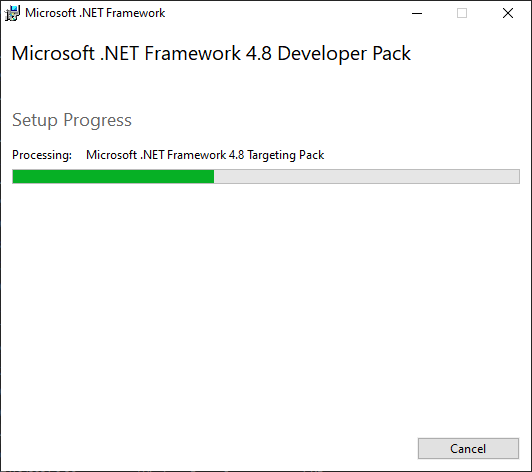The image size is (532, 472).
Task: Click the '4.8 Developer Pack' main heading
Action: 328,54
